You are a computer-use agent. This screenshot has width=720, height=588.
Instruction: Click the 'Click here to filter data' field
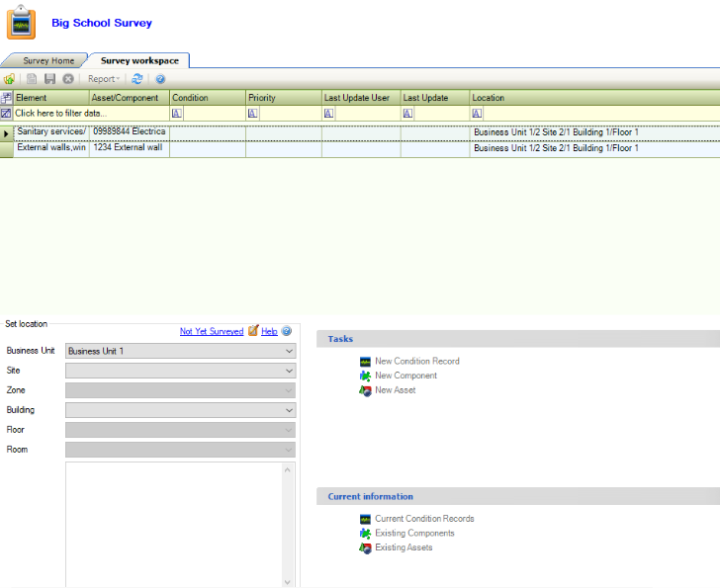61,114
